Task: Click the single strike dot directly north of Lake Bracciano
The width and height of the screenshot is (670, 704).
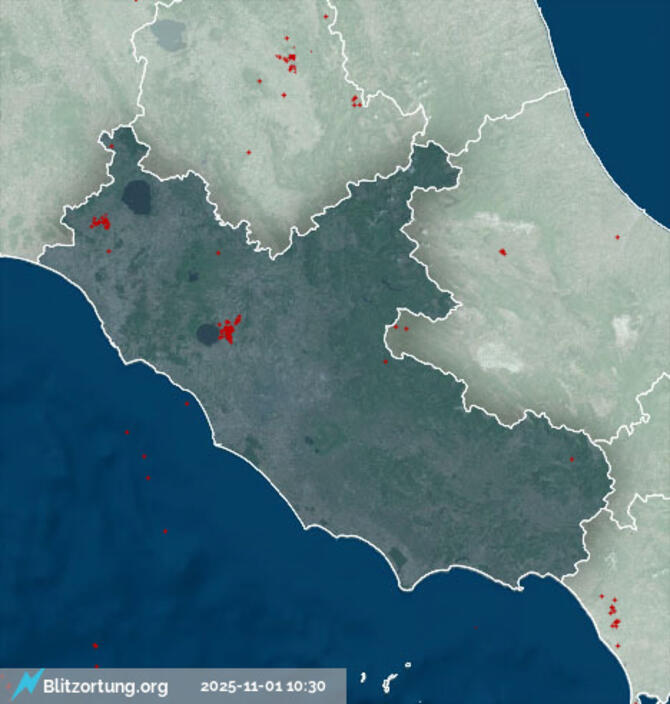Action: click(x=218, y=253)
